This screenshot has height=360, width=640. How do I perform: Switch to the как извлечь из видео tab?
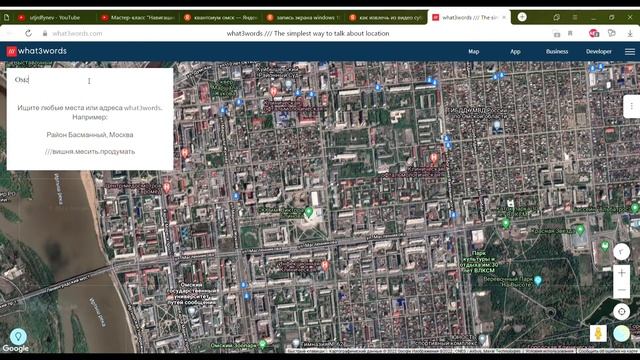386,18
